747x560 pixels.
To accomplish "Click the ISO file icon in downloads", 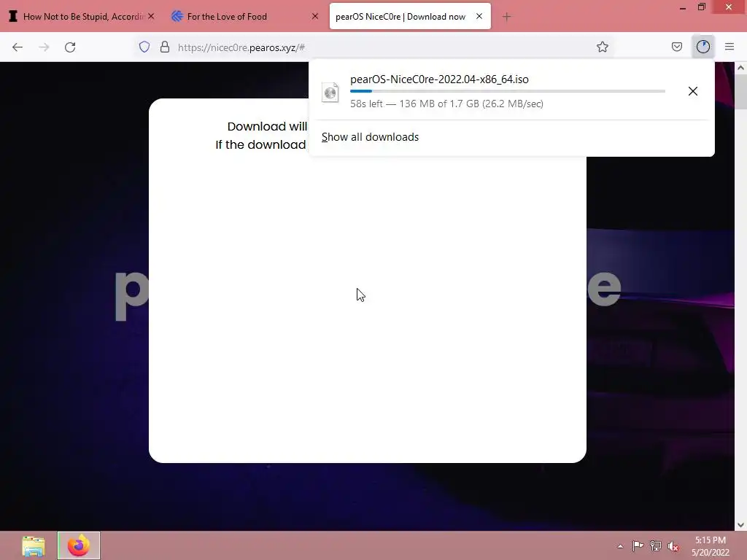I will click(x=330, y=92).
